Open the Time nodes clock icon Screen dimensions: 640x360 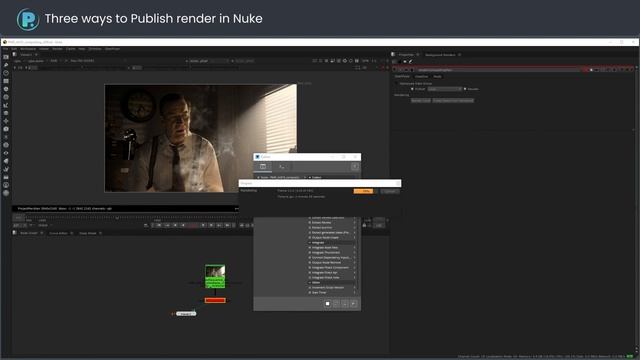tap(6, 73)
